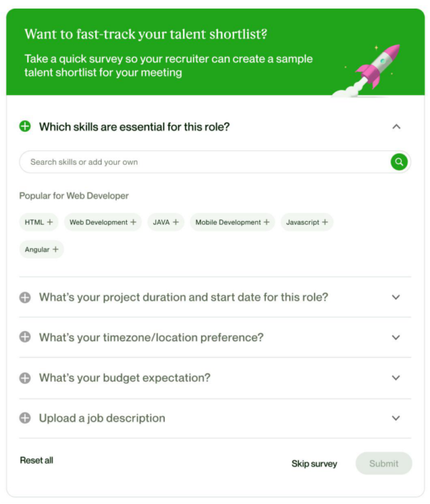Click the green plus icon beside skills question

click(25, 126)
